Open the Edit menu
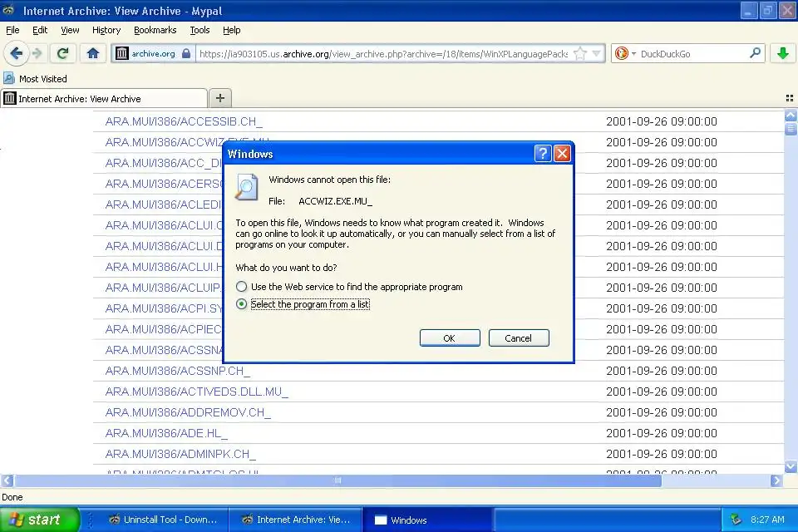Viewport: 798px width, 532px height. coord(40,30)
